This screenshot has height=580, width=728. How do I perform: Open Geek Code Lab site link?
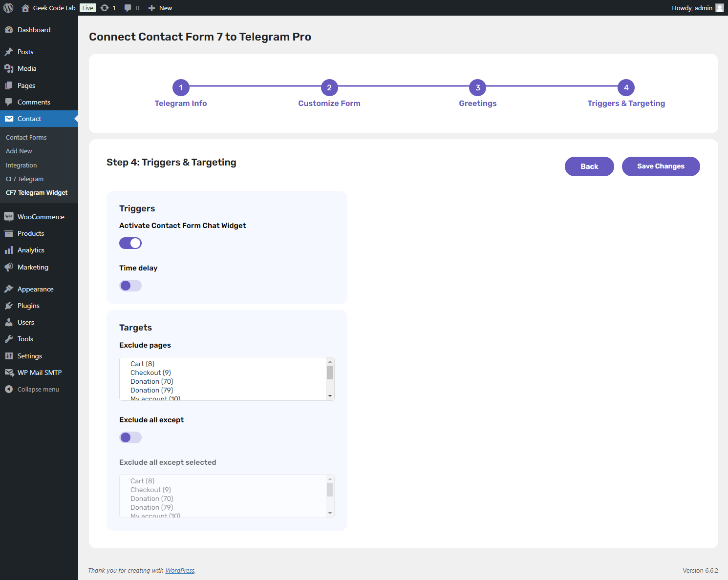tap(54, 8)
